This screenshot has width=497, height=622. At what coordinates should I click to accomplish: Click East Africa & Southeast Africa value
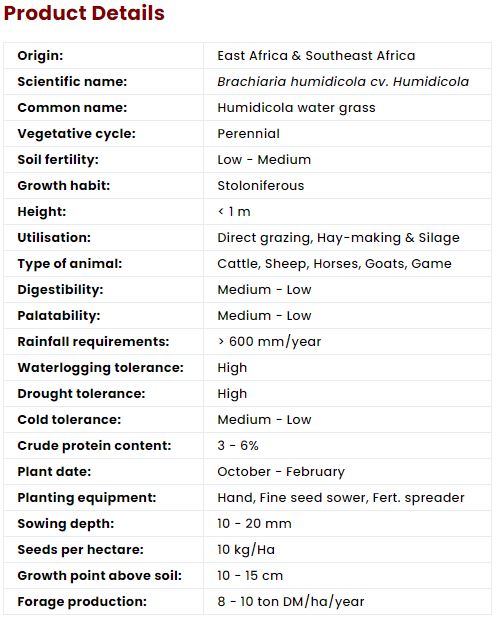[x=316, y=56]
